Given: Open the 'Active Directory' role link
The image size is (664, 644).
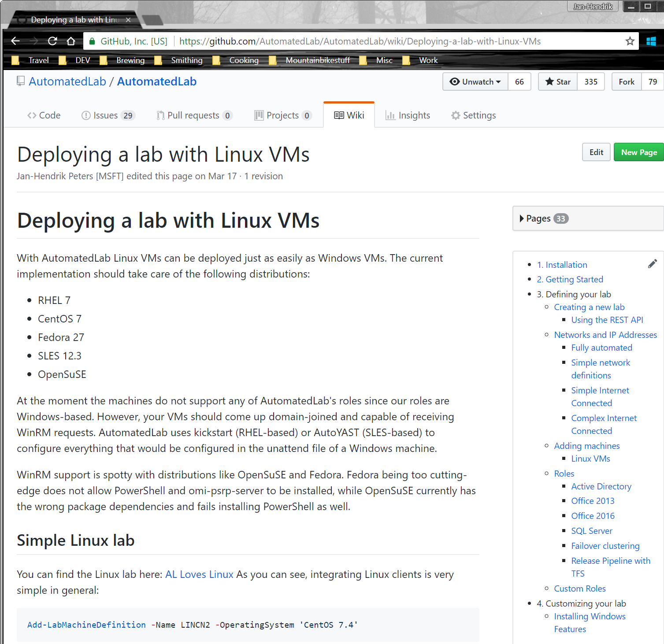Looking at the screenshot, I should click(601, 486).
